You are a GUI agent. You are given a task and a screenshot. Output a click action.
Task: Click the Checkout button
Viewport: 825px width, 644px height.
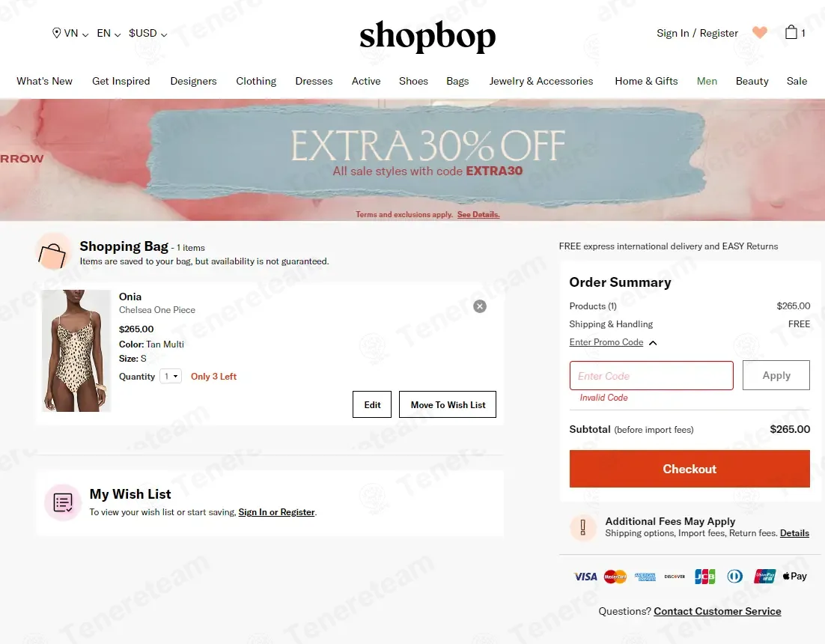689,469
